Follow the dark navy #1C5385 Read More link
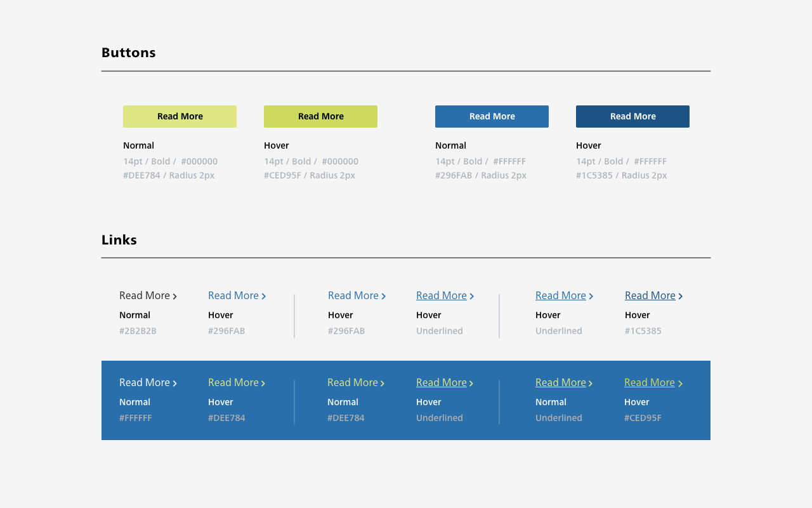The width and height of the screenshot is (812, 508). click(x=650, y=296)
